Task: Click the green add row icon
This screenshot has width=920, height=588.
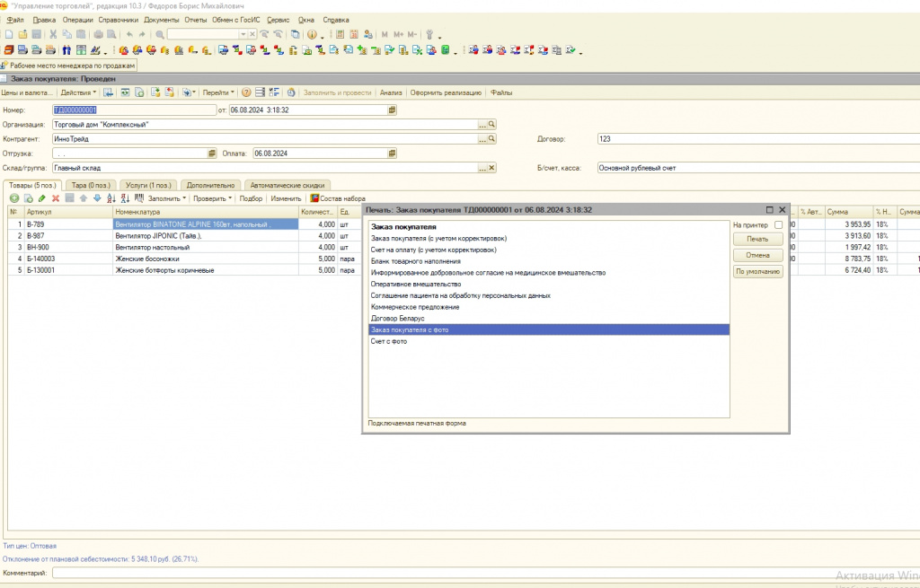Action: pos(13,197)
